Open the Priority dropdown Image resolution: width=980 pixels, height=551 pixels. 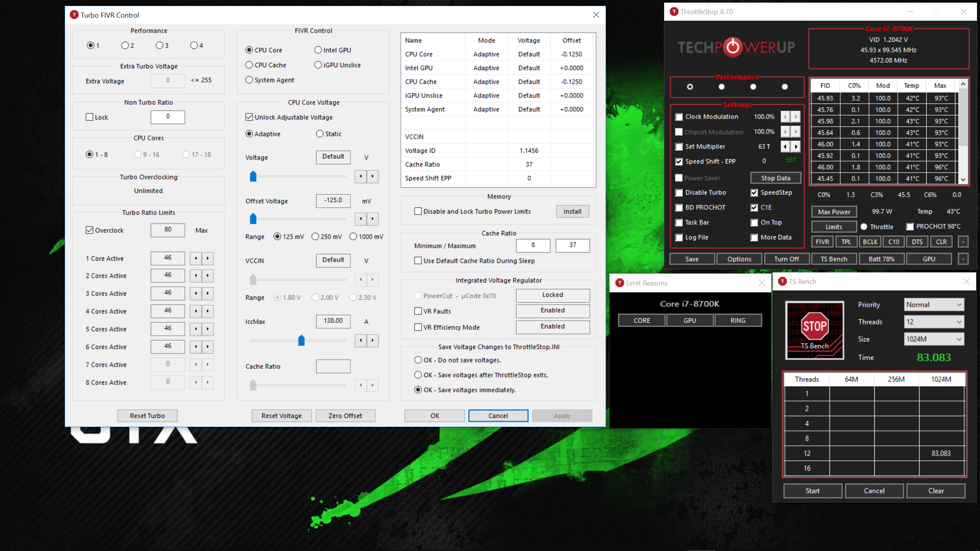[934, 305]
